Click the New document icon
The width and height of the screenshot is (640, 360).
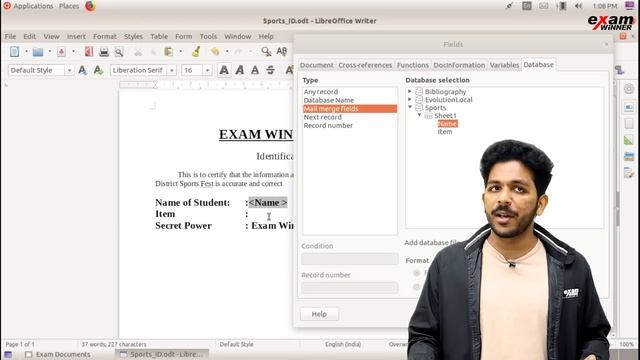[x=15, y=52]
